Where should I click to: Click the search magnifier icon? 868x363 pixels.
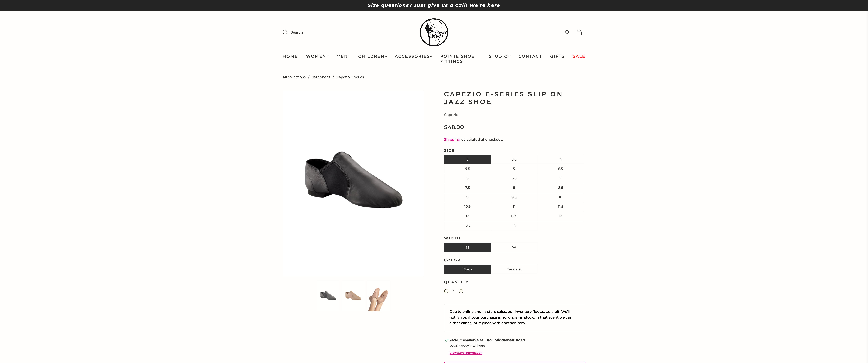(285, 32)
